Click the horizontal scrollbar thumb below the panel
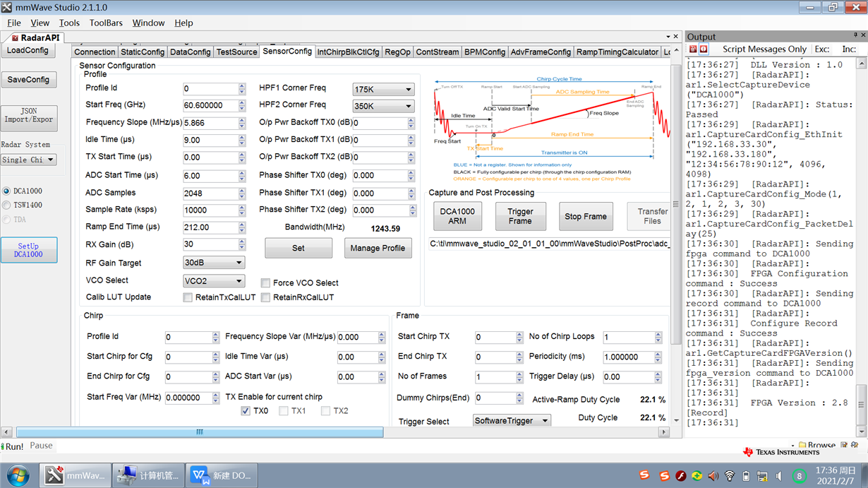 tap(200, 432)
